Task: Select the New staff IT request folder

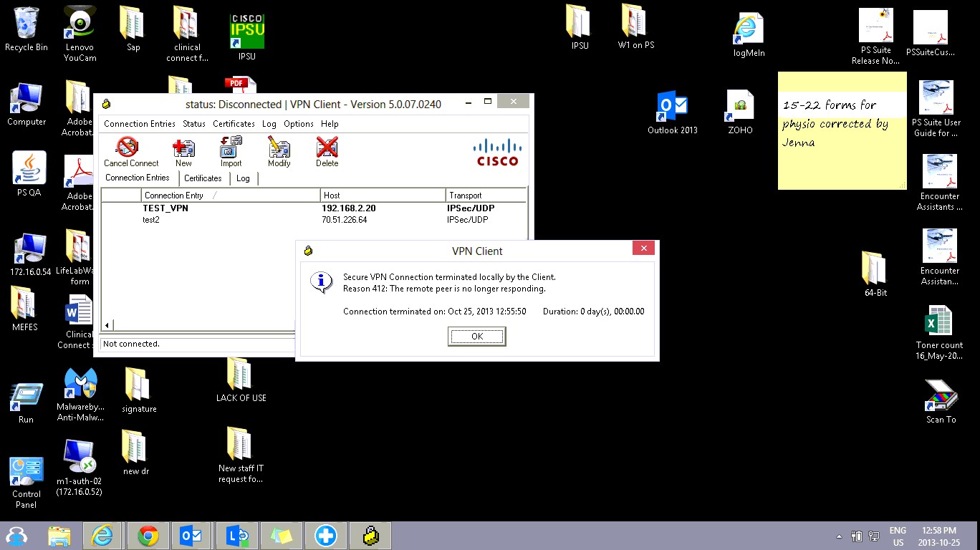Action: point(241,455)
